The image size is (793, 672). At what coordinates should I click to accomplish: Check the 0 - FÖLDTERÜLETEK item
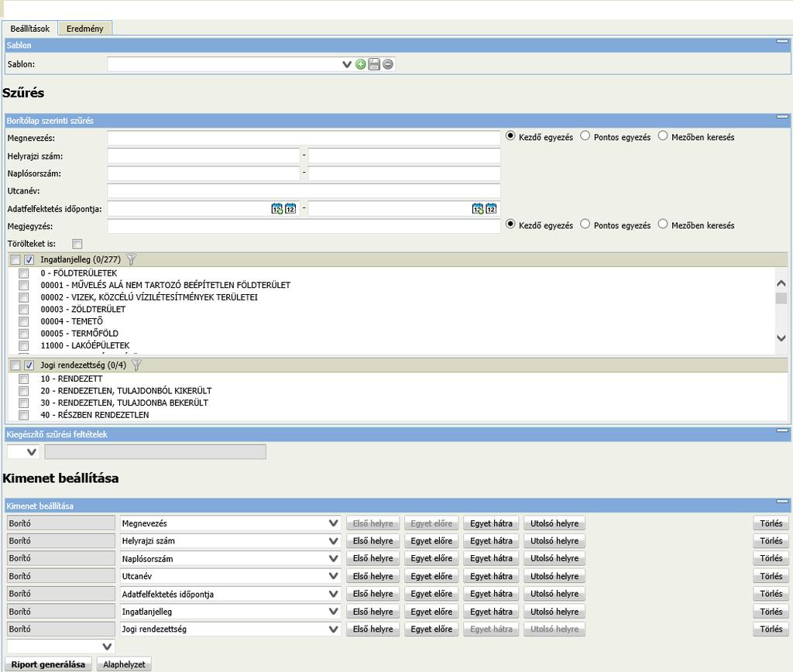[24, 273]
